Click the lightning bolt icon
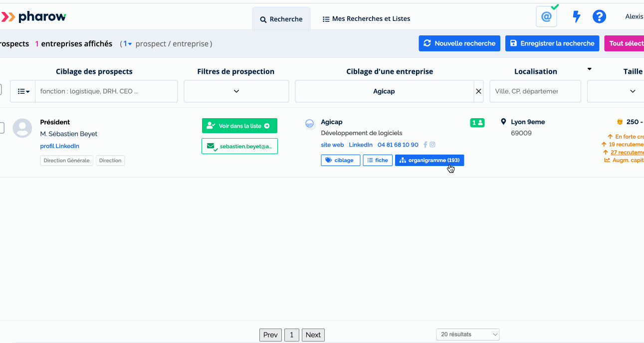644x343 pixels. pos(576,17)
